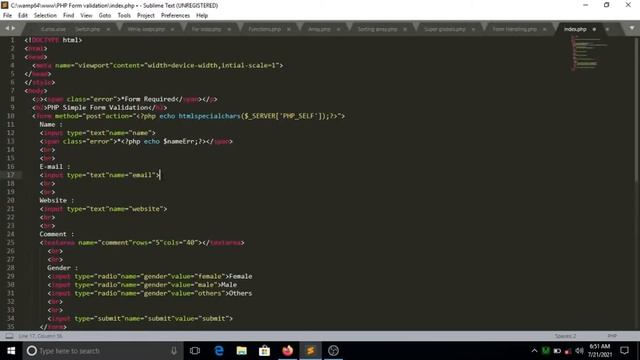
Task: Switch to Firefox in the taskbar
Action: point(287,351)
